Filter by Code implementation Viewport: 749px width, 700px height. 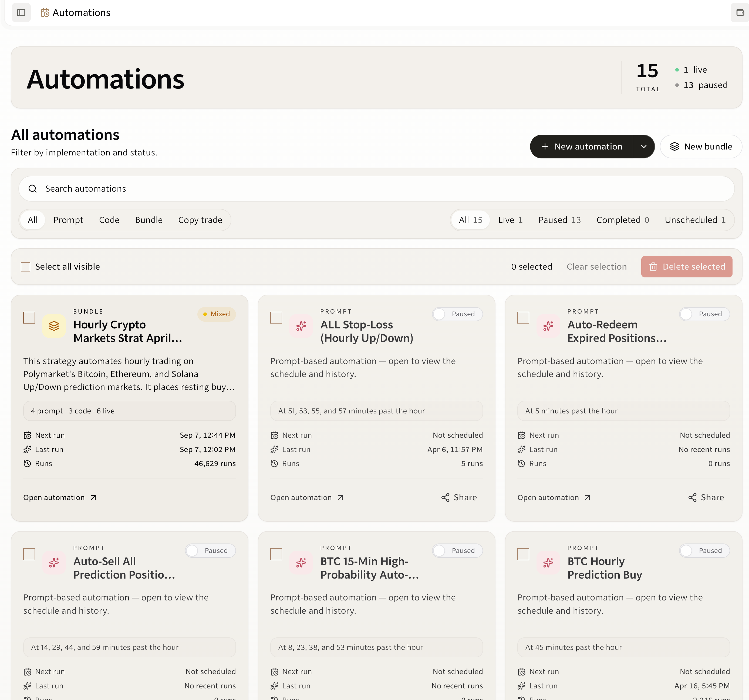pos(109,220)
